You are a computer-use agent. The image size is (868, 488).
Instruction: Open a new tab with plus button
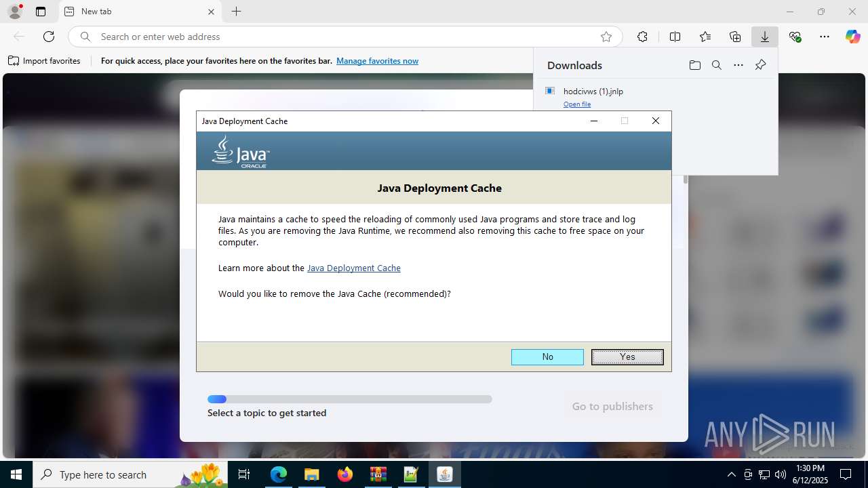click(236, 12)
